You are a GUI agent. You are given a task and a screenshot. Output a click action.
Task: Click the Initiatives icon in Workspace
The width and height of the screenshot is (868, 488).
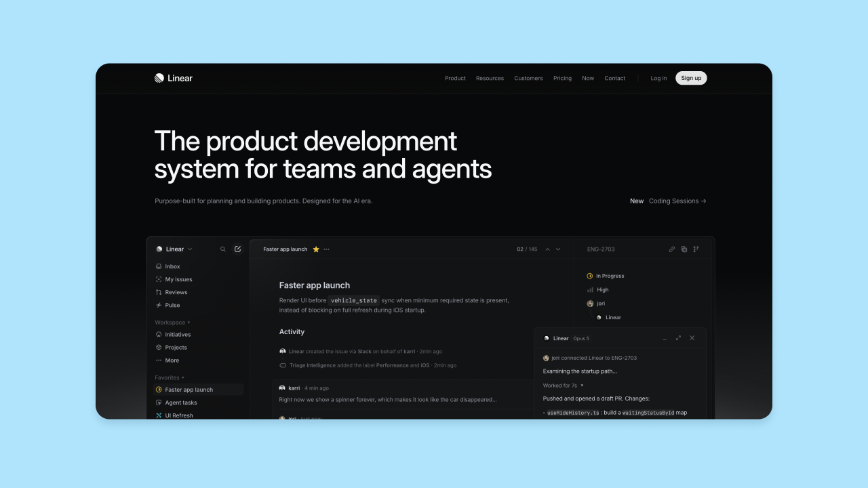(x=159, y=335)
